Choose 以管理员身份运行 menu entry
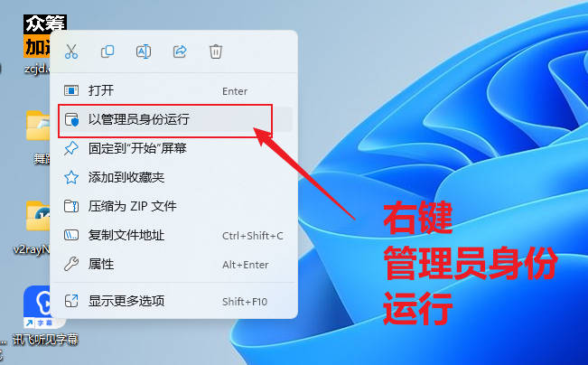 click(174, 119)
